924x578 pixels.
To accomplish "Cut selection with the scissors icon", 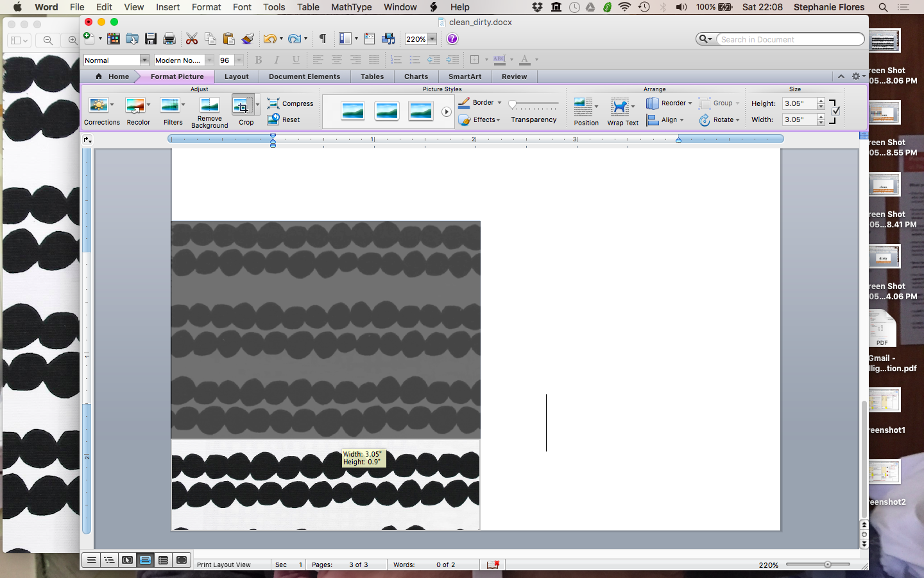I will [192, 39].
